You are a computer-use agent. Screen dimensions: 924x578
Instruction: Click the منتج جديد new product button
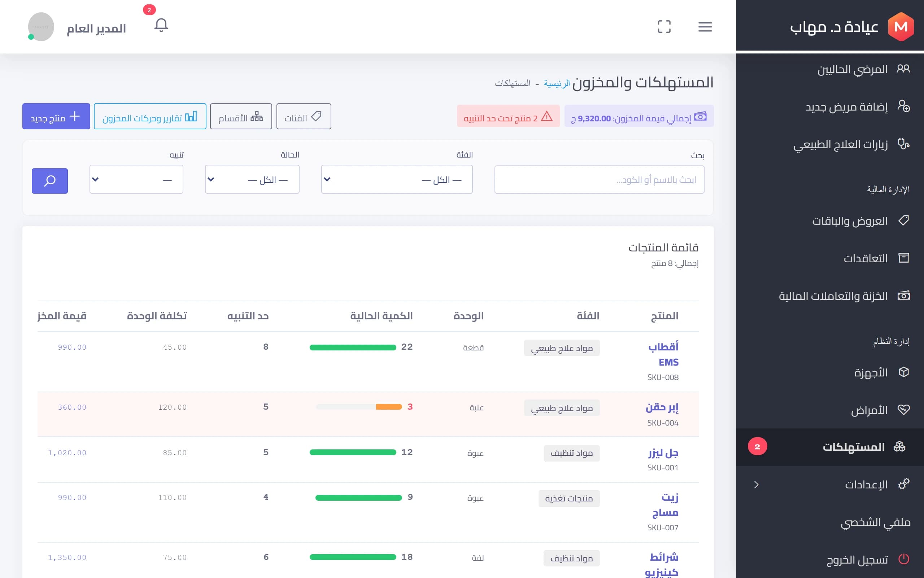click(56, 116)
